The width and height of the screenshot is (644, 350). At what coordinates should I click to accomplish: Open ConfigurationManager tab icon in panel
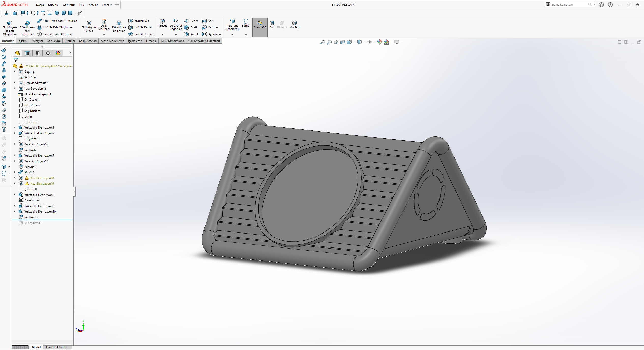click(x=38, y=53)
